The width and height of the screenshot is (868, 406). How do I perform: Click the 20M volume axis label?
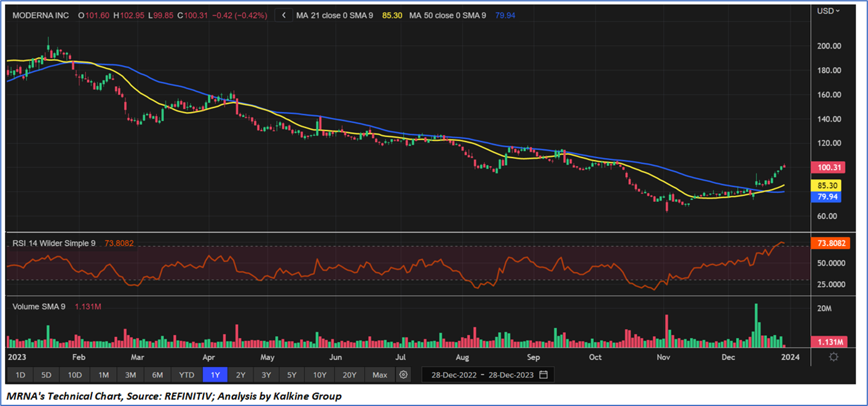[824, 308]
